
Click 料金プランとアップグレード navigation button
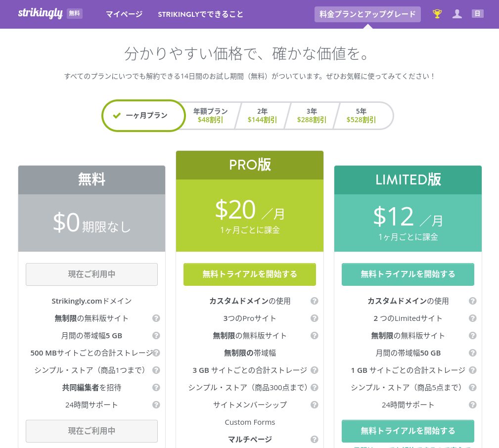367,14
